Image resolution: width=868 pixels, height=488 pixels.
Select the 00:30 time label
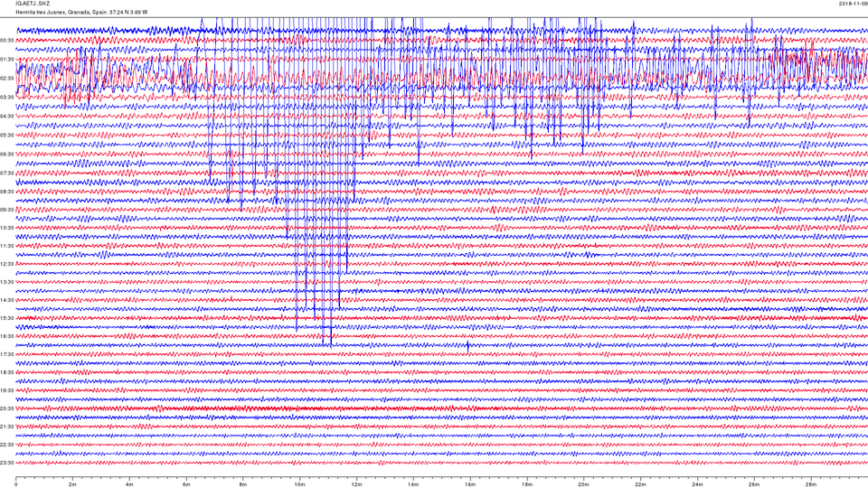[7, 41]
